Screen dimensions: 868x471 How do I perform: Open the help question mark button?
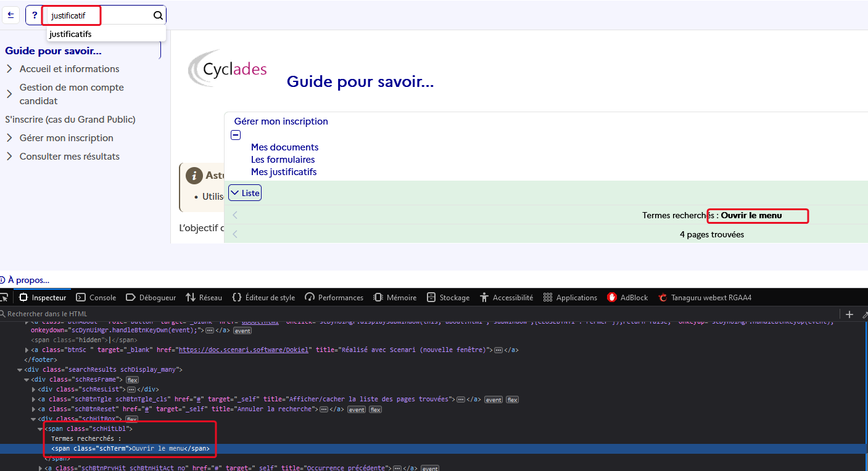click(x=35, y=15)
